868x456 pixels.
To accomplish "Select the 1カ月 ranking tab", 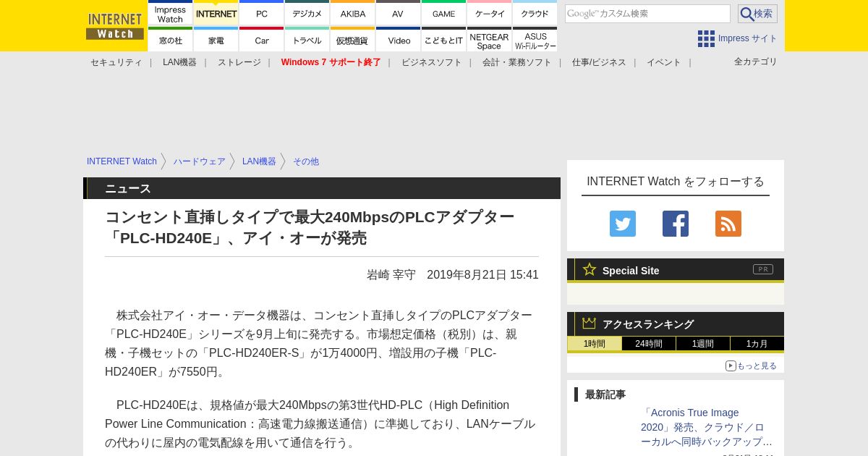I will click(757, 344).
